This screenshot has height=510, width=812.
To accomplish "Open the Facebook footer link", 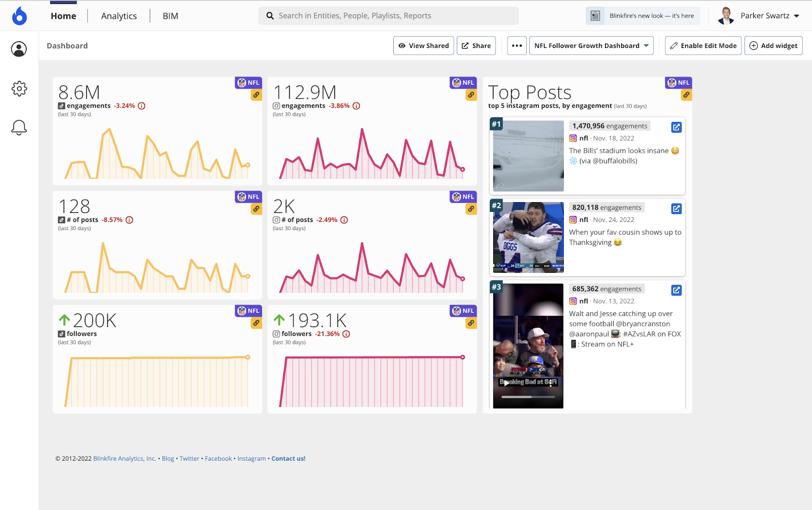I will pos(218,459).
